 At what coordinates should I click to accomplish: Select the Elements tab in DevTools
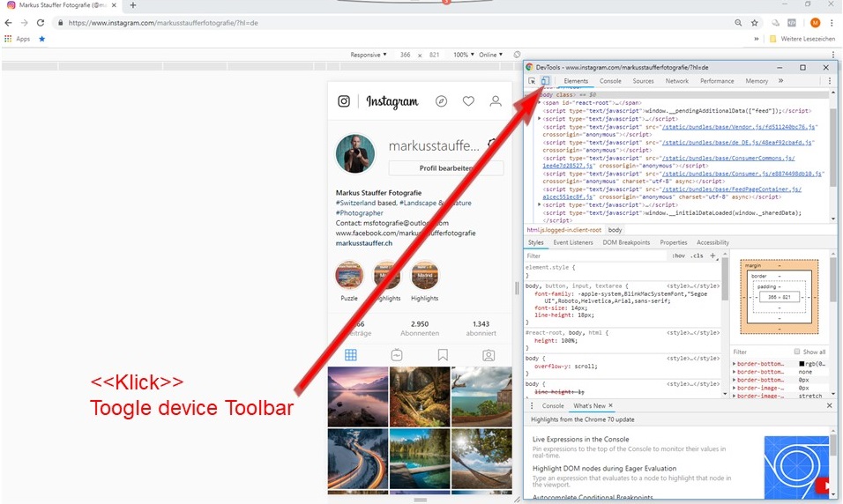[x=576, y=81]
